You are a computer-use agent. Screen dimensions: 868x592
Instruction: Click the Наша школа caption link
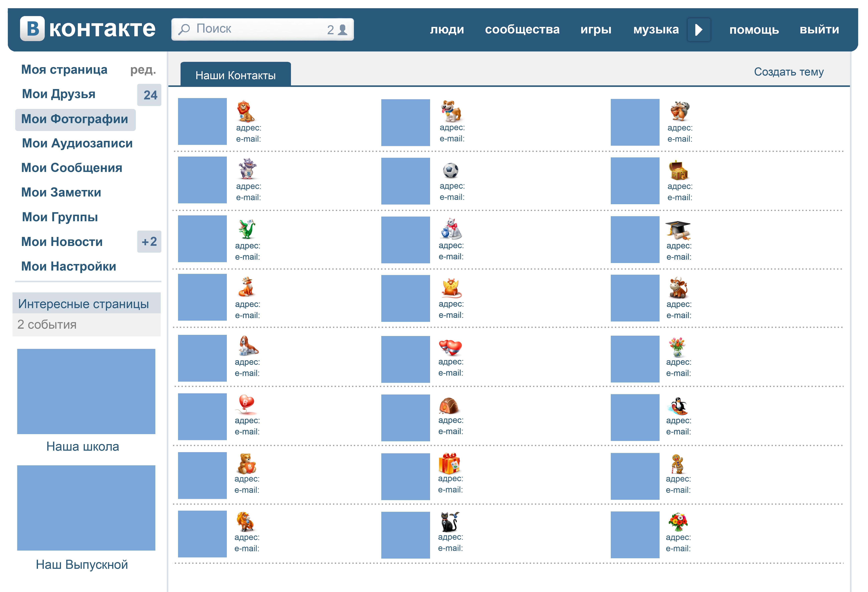tap(83, 447)
